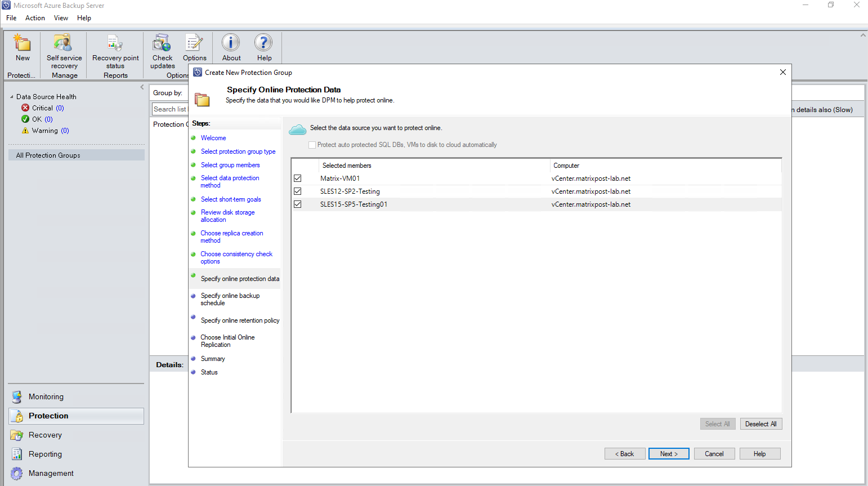The height and width of the screenshot is (486, 868).
Task: Go to Select short-term goals step
Action: [x=231, y=199]
